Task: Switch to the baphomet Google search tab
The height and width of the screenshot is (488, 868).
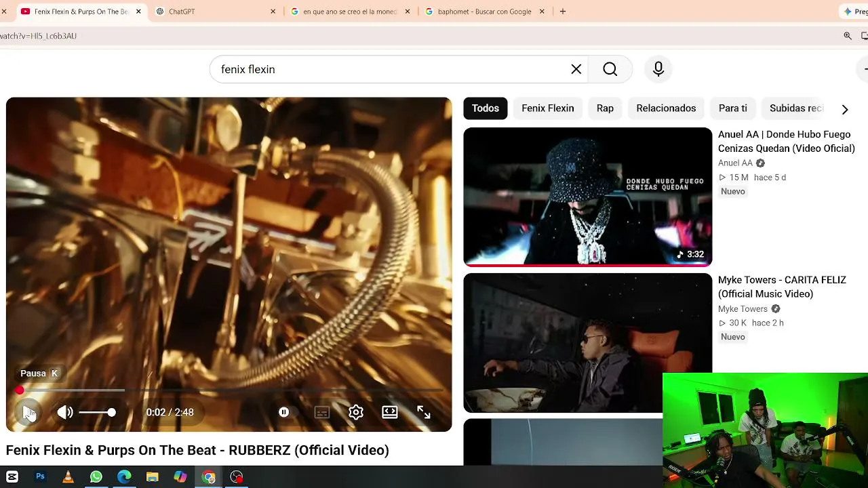Action: pyautogui.click(x=485, y=12)
